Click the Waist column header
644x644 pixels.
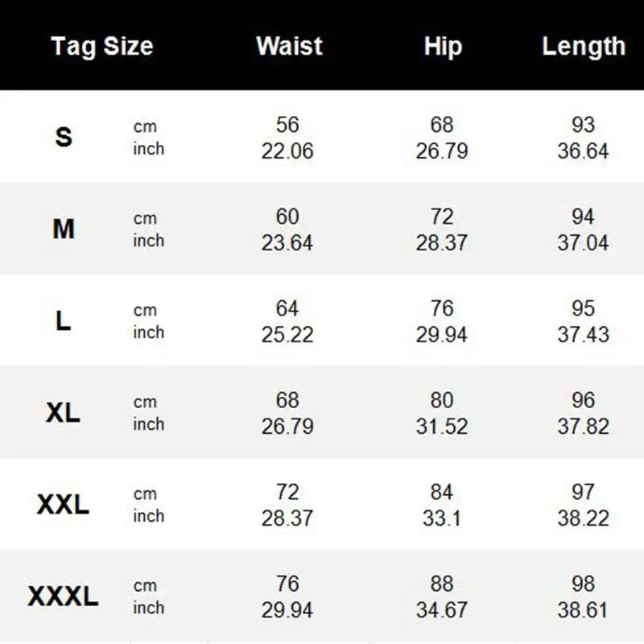tap(287, 47)
